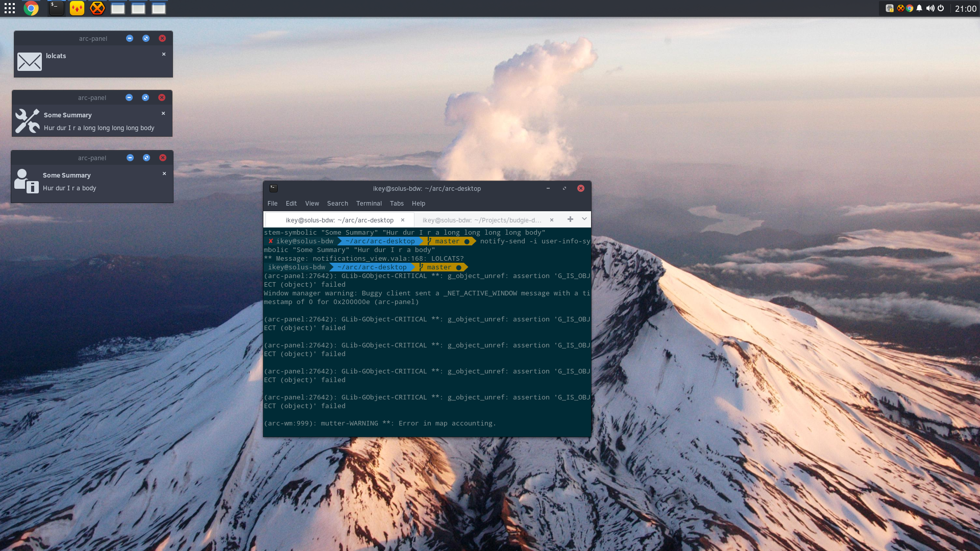Open the volume control speaker icon

click(x=930, y=8)
